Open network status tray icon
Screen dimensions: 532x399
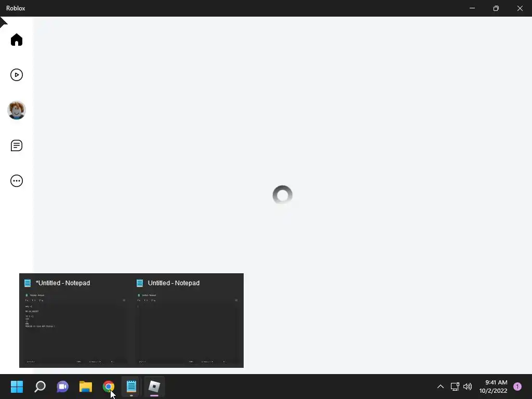point(455,387)
